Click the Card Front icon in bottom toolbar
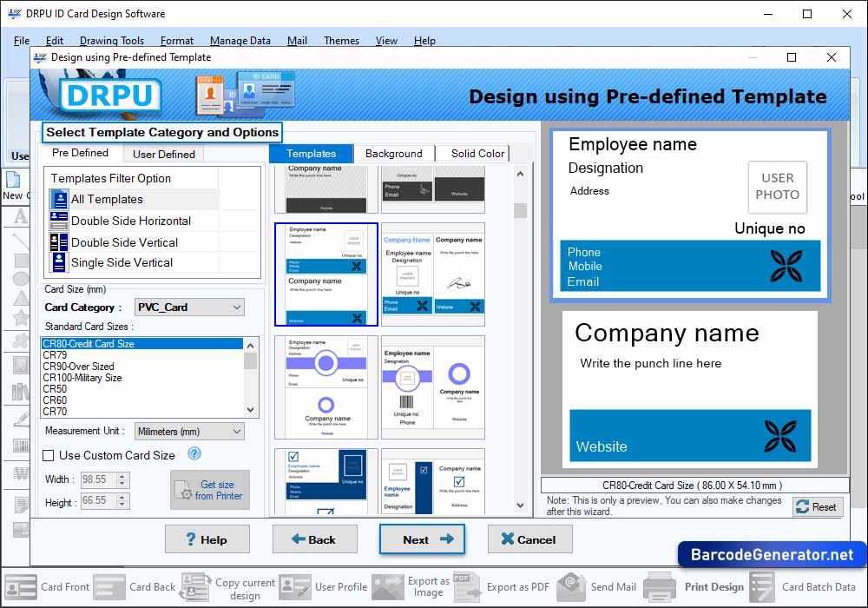This screenshot has height=608, width=868. pos(21,587)
